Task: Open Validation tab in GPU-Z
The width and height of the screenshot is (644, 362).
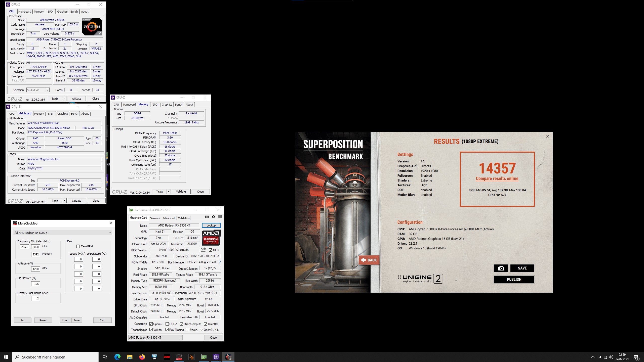Action: tap(184, 218)
